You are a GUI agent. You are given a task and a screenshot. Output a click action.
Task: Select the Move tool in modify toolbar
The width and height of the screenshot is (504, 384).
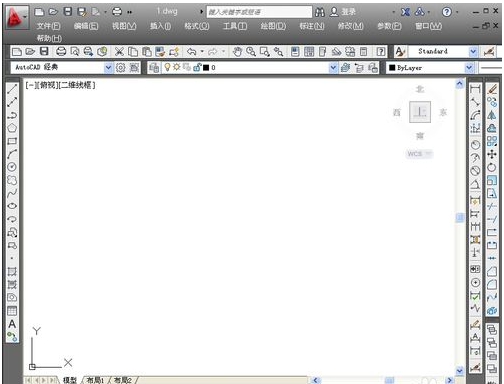(x=492, y=154)
